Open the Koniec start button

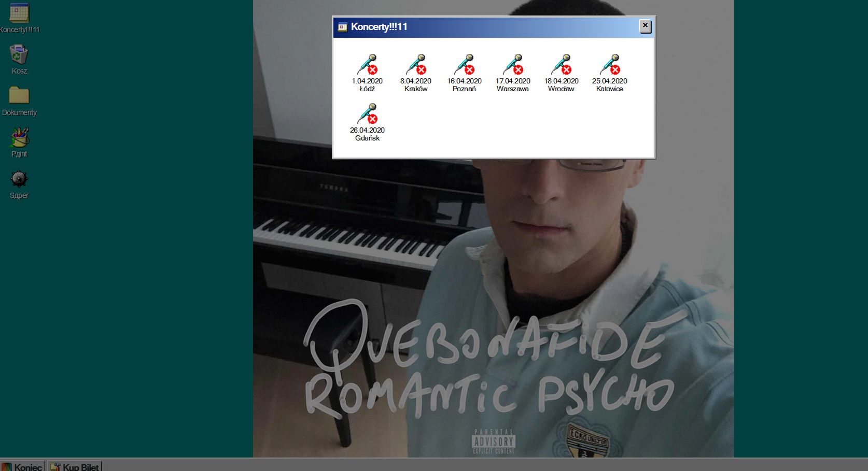(x=22, y=466)
